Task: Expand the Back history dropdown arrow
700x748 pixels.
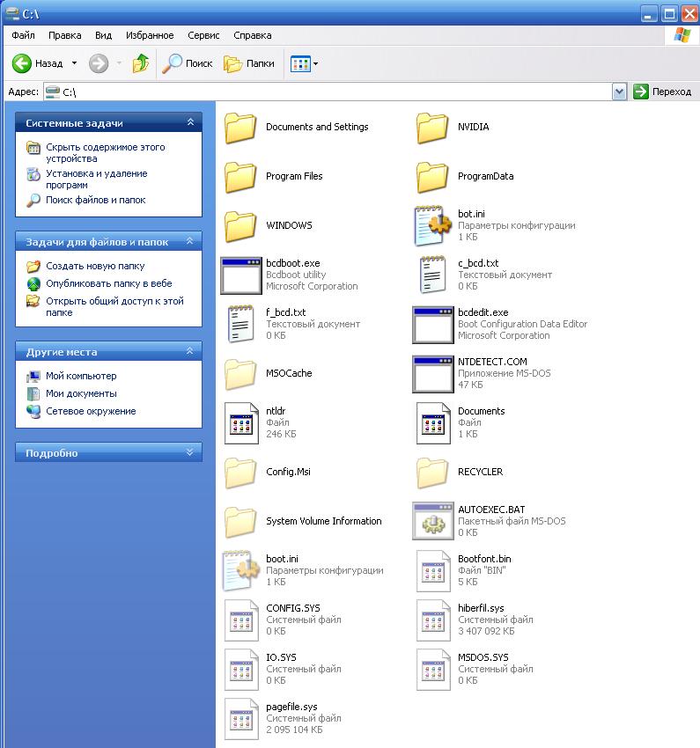Action: pos(75,63)
